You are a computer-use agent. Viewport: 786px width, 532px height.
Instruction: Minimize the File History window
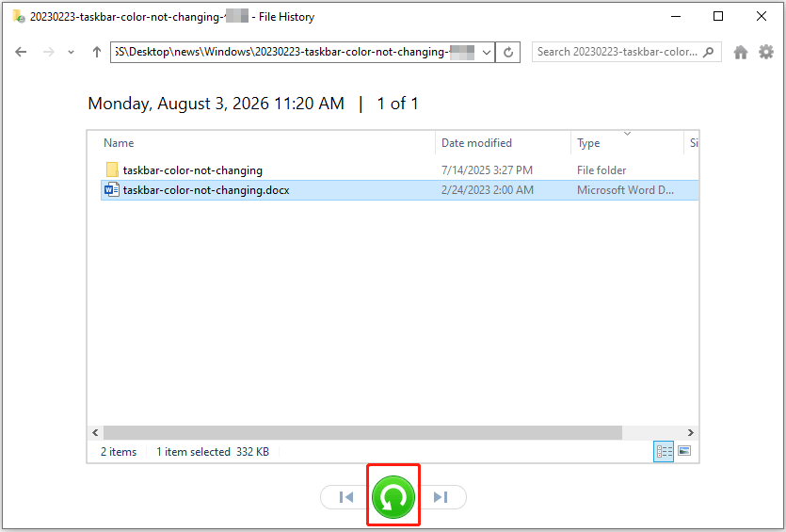676,16
